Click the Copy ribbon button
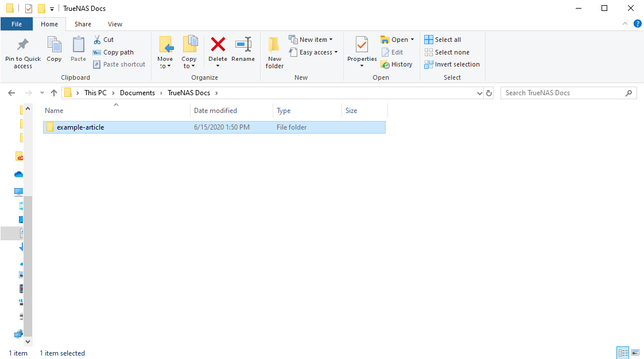Image resolution: width=644 pixels, height=359 pixels. coord(54,49)
